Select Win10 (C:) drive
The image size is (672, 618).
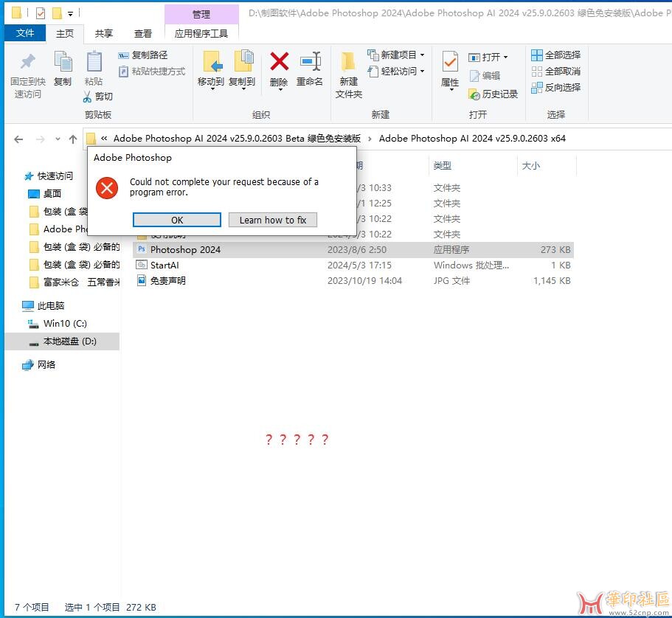coord(65,324)
